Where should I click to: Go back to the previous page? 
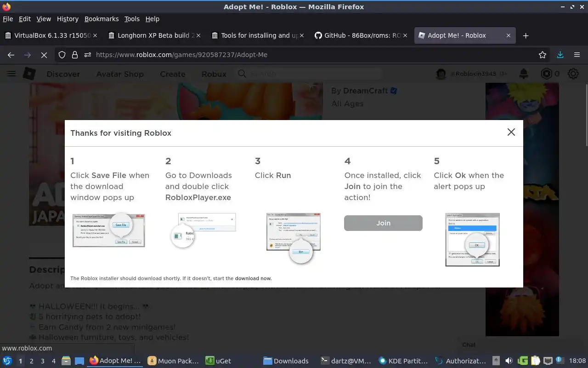pyautogui.click(x=11, y=55)
